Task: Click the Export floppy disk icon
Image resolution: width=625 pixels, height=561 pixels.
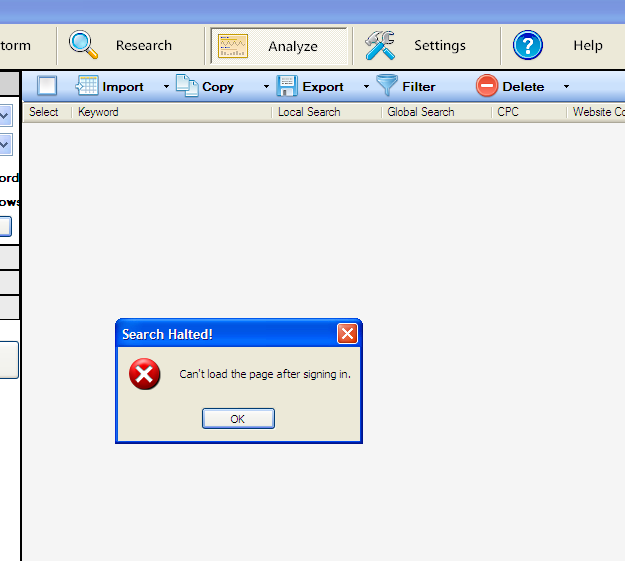Action: [x=287, y=86]
